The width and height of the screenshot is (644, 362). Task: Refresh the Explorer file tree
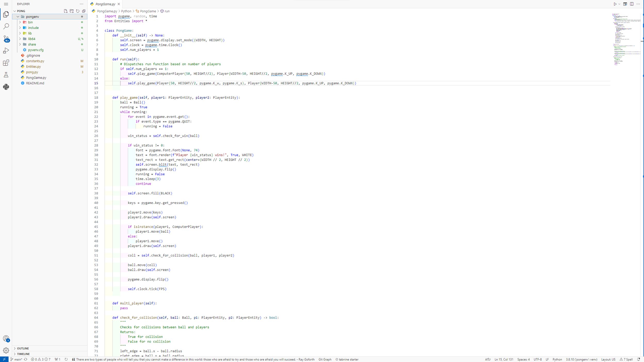(x=78, y=11)
